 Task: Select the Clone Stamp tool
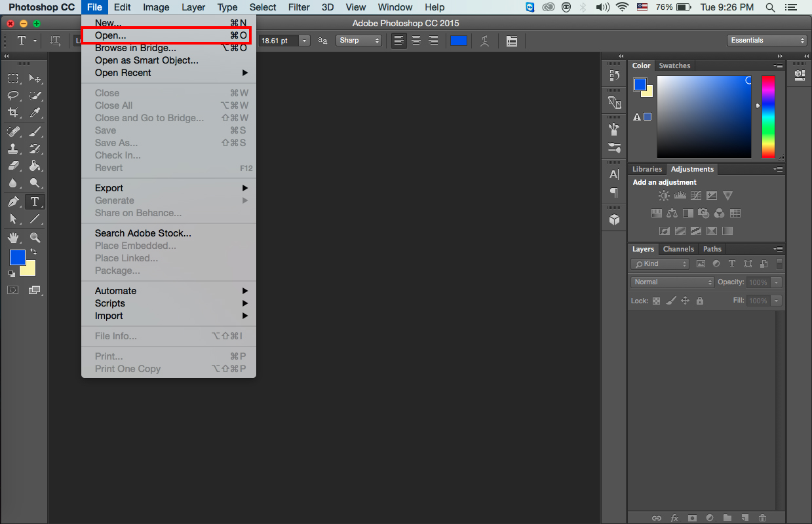tap(13, 149)
